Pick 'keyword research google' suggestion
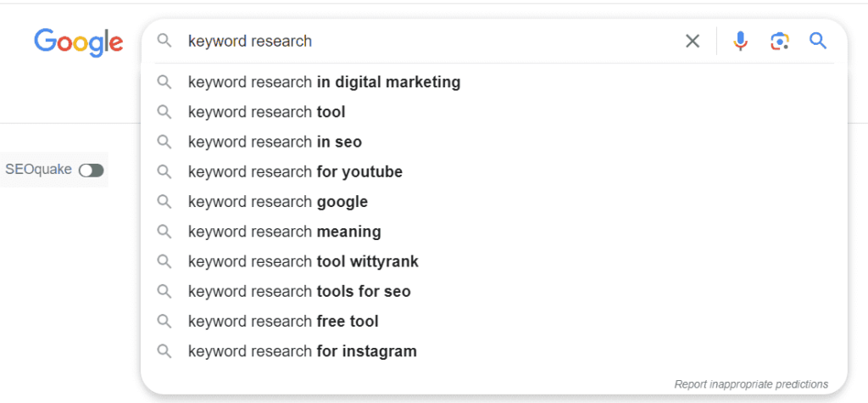 494,202
